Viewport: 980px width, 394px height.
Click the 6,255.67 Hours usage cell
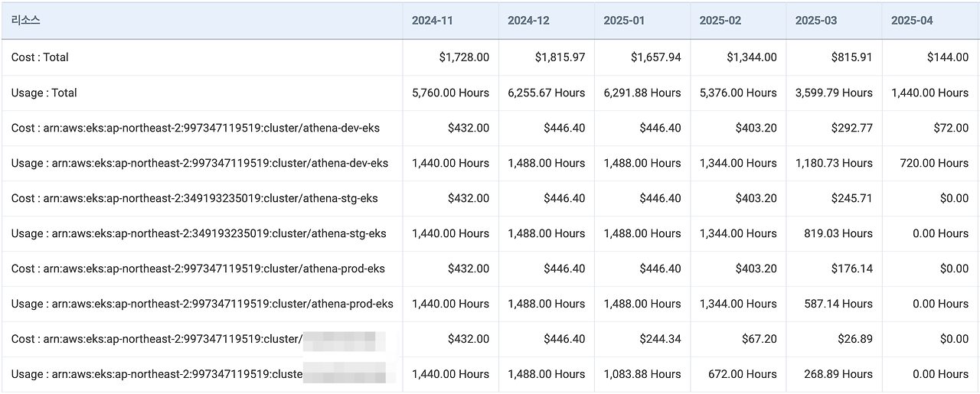[x=546, y=93]
